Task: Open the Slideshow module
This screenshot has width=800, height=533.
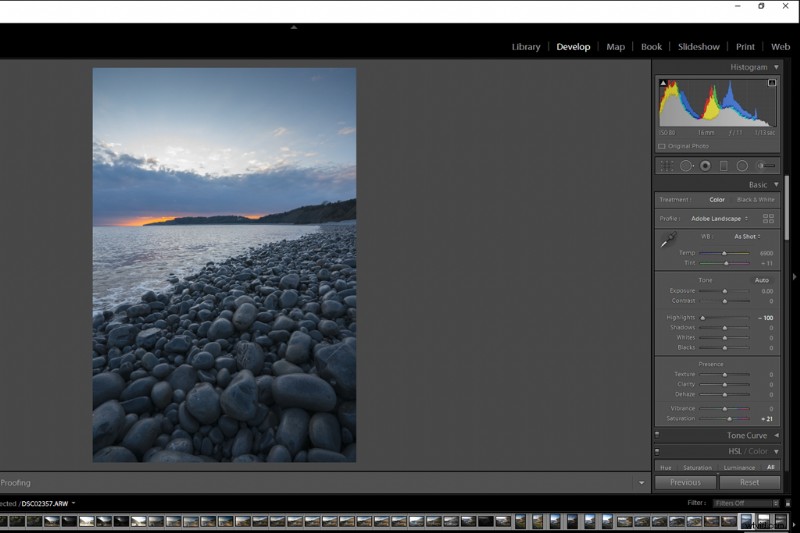Action: [698, 47]
